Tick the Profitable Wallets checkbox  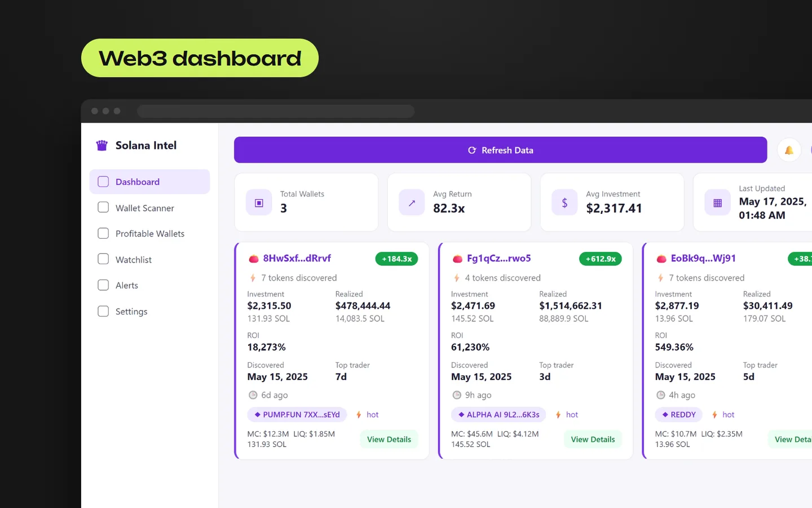103,233
